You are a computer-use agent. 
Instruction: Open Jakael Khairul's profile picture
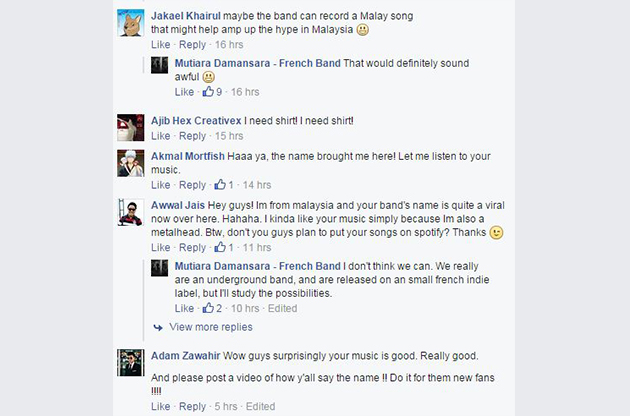pos(131,22)
